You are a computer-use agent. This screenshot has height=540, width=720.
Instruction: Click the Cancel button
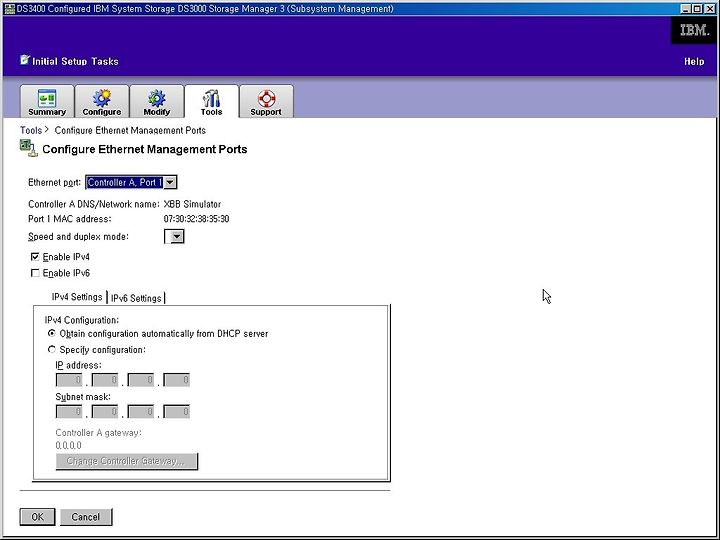pyautogui.click(x=86, y=517)
